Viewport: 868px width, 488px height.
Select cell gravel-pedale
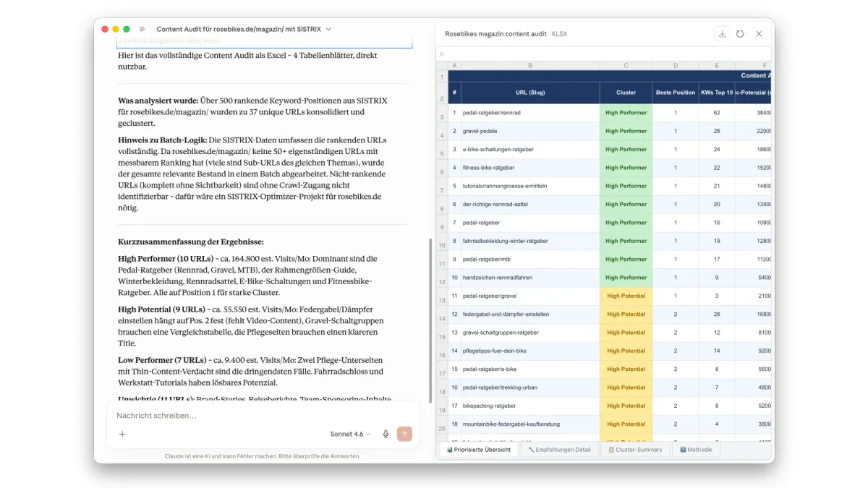pos(530,131)
